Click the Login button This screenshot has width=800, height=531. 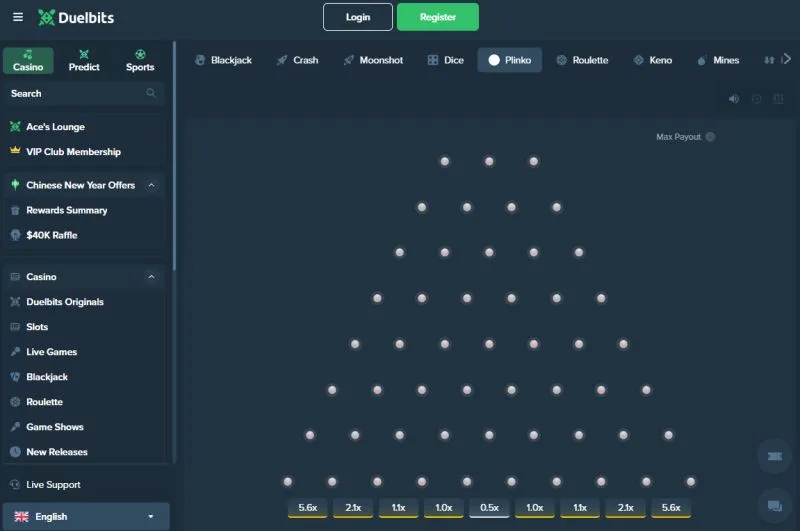click(358, 17)
